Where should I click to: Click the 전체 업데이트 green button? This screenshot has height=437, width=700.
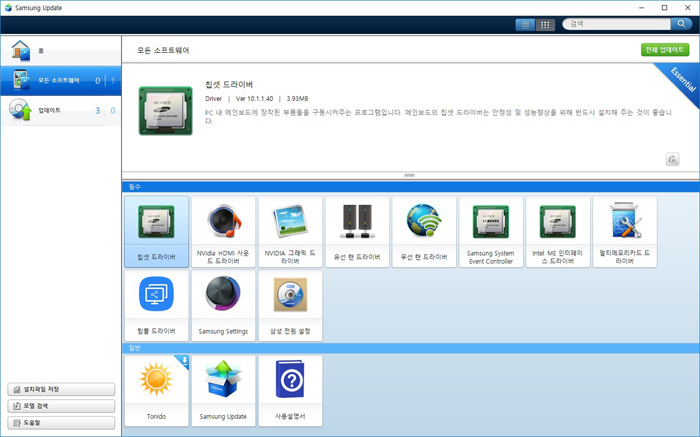coord(665,50)
